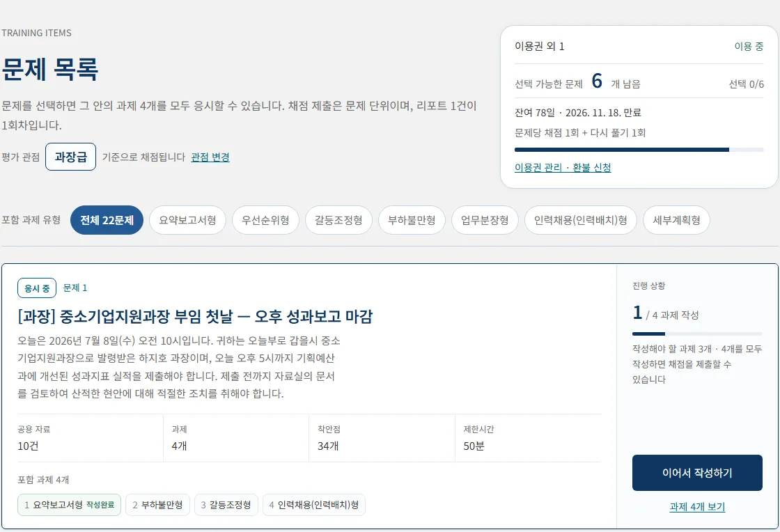Click the 문제 목록 page heading
Image resolution: width=780 pixels, height=532 pixels.
coord(49,69)
